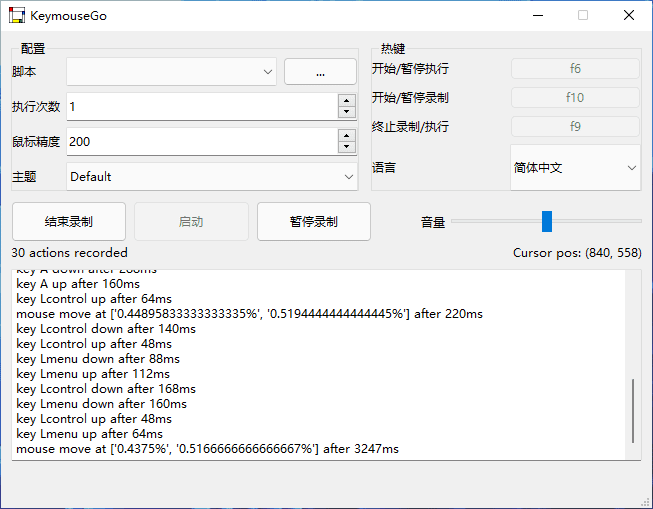This screenshot has width=653, height=509.
Task: Click the 鼠标精度 value field
Action: 200,142
